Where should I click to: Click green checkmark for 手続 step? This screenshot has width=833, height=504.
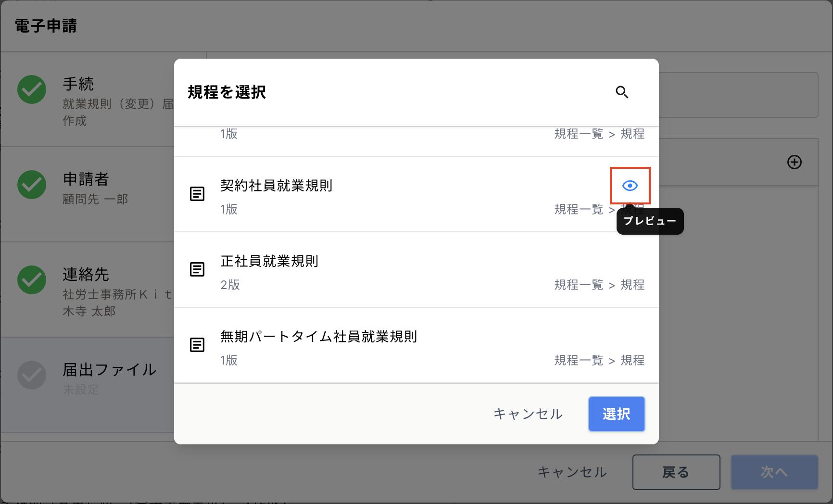click(x=32, y=89)
